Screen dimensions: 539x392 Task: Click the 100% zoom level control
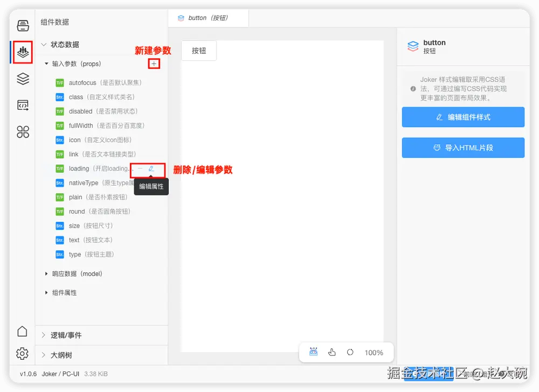coord(374,352)
